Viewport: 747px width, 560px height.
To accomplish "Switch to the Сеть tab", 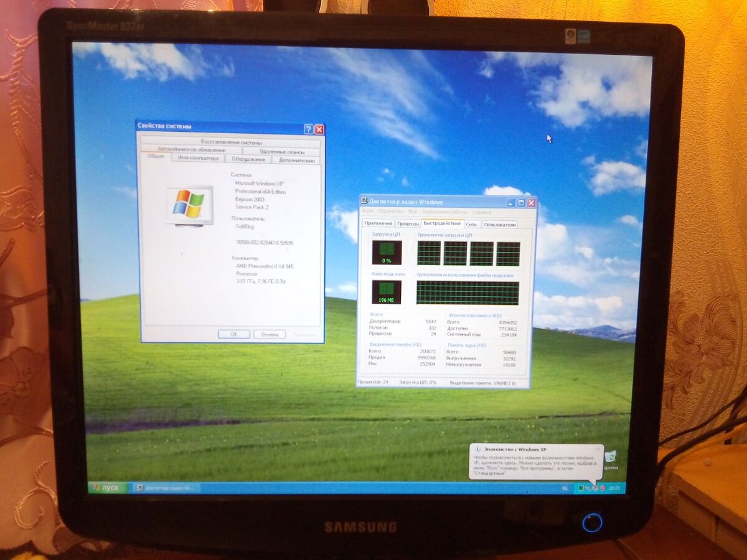I will [472, 224].
